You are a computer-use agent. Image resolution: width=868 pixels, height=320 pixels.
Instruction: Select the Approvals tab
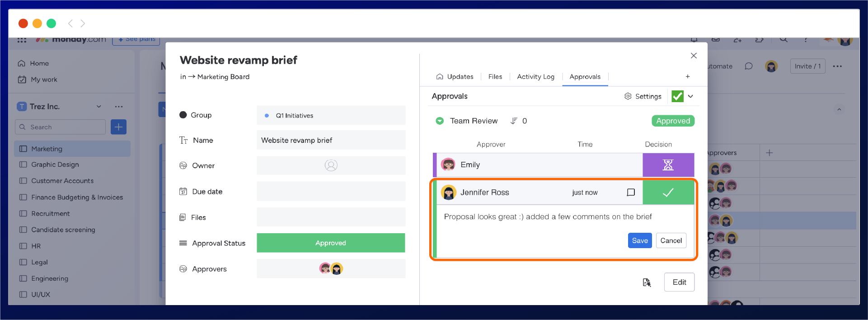[585, 77]
